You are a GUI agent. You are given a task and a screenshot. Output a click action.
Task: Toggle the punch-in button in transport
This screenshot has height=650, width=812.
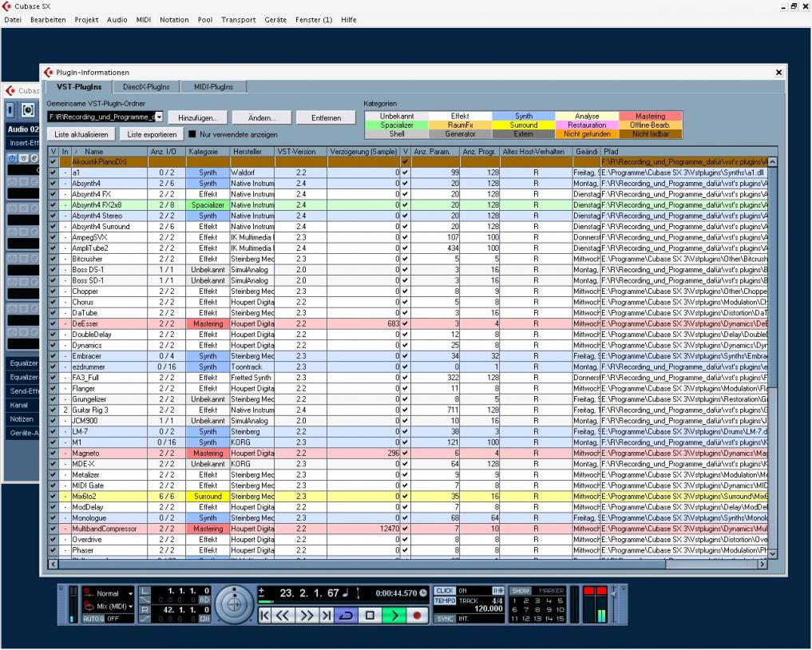(x=205, y=600)
